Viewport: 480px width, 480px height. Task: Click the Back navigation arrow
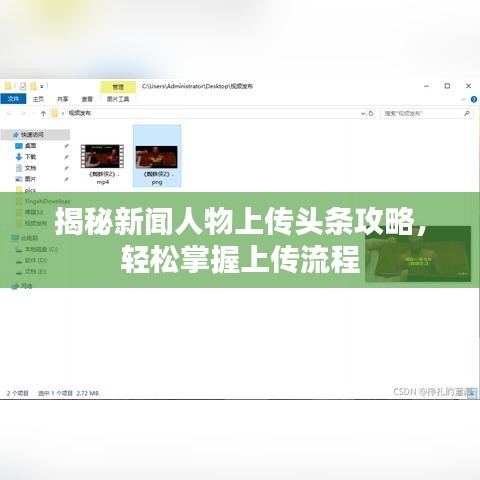pyautogui.click(x=9, y=113)
